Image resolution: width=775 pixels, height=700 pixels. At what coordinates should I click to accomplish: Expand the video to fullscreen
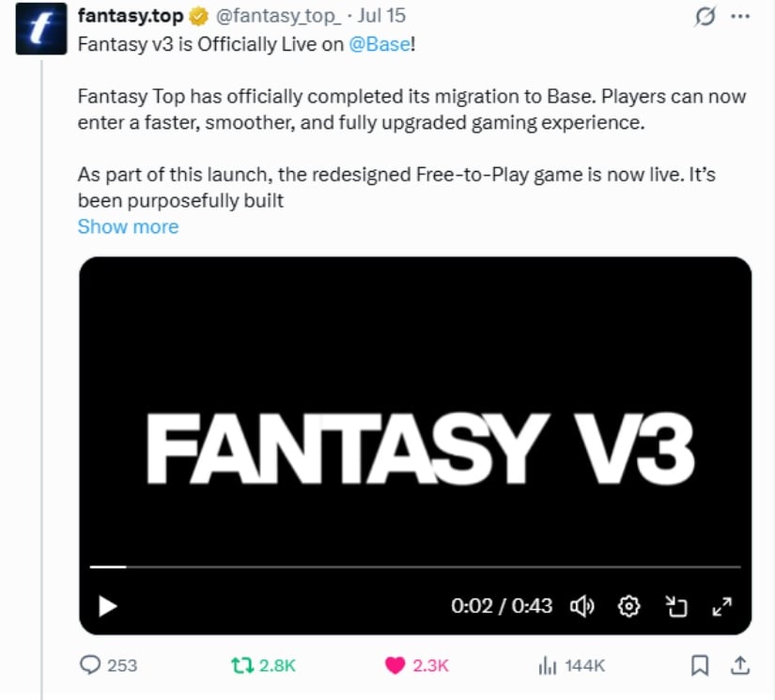coord(722,606)
